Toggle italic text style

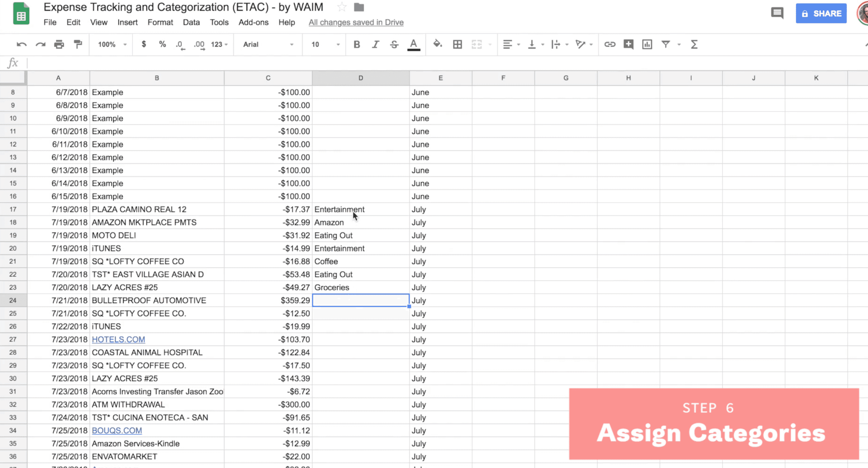point(375,45)
